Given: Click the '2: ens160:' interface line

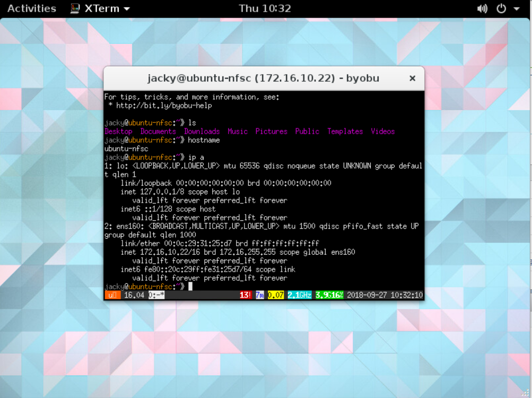Looking at the screenshot, I should tap(261, 226).
